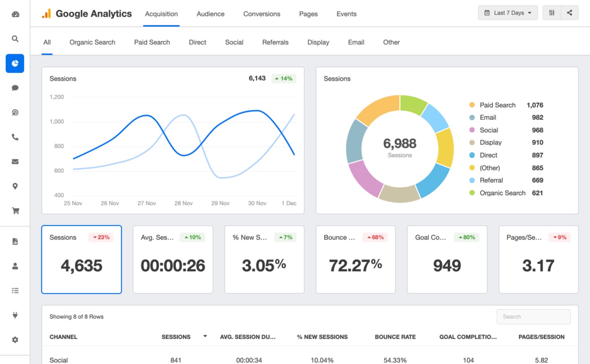
Task: Open the dashboard speedometer icon in sidebar
Action: click(x=15, y=14)
